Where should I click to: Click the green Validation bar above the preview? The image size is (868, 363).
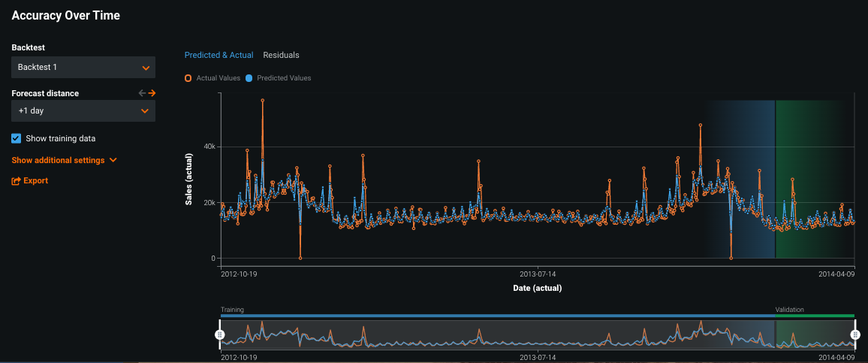[x=815, y=316]
